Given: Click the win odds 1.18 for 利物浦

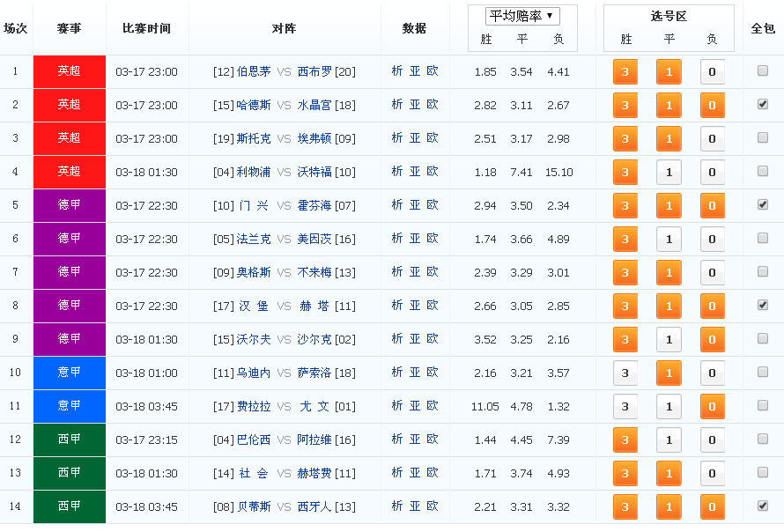Looking at the screenshot, I should (485, 173).
